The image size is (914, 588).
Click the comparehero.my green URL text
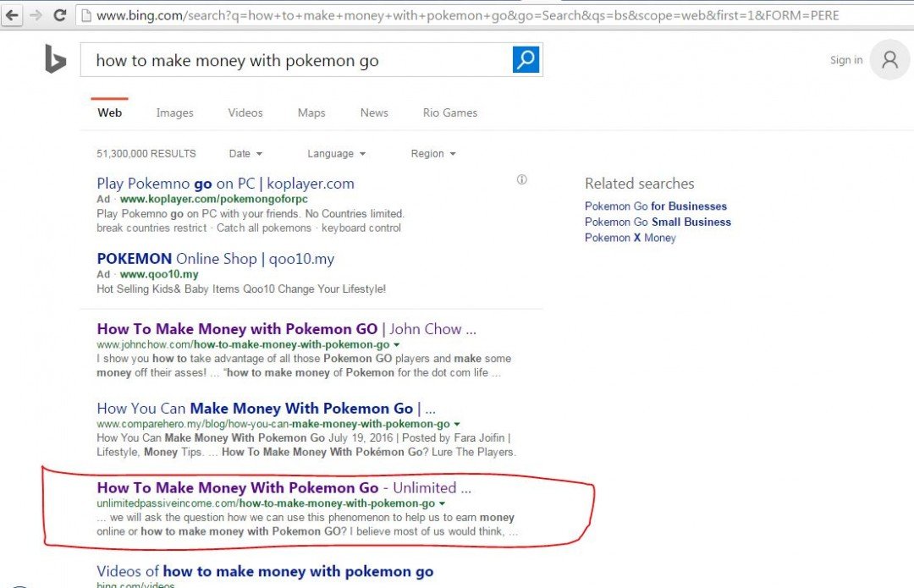tap(273, 424)
